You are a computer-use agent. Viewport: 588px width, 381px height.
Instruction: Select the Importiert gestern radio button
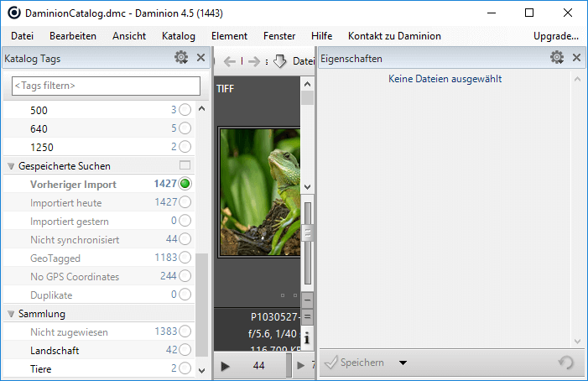click(x=185, y=221)
